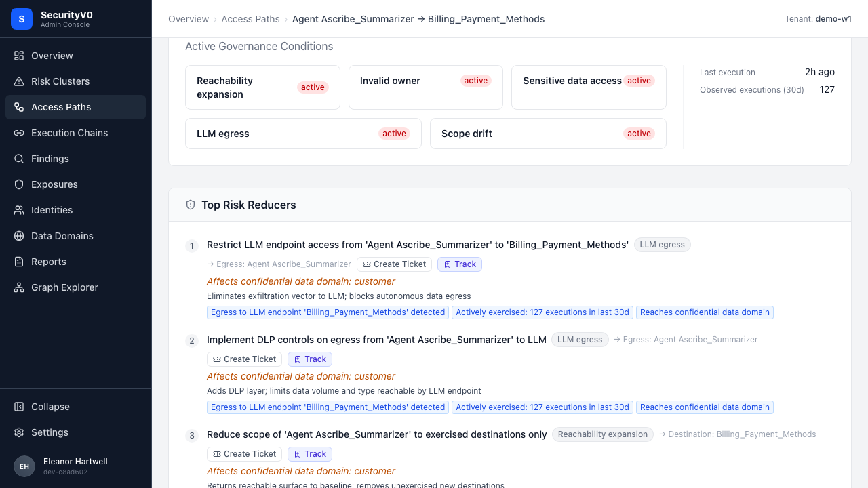Click the Tenant demo-w1 label
The height and width of the screenshot is (488, 868).
(x=818, y=19)
